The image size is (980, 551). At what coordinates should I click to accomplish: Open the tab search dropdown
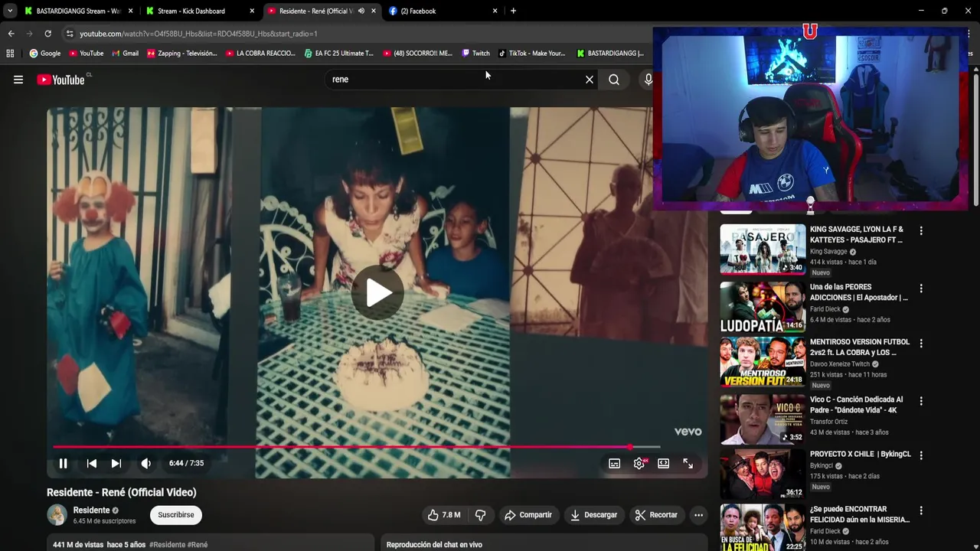(x=9, y=11)
